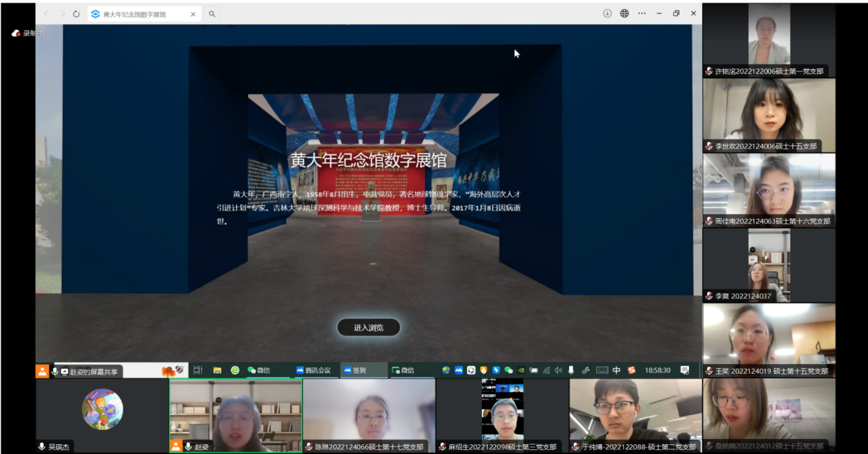The height and width of the screenshot is (454, 868).
Task: Click the taskbar clock showing 18:58:30
Action: point(658,370)
